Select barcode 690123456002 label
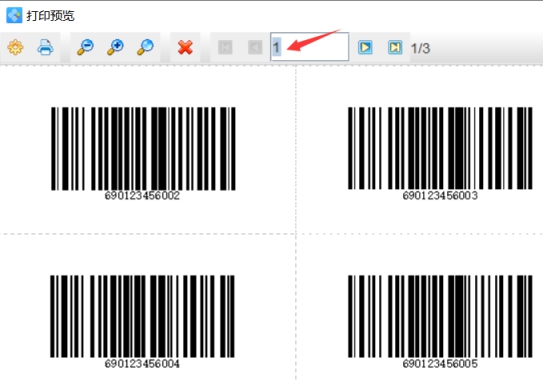Screen dimensions: 544x382 [x=143, y=153]
